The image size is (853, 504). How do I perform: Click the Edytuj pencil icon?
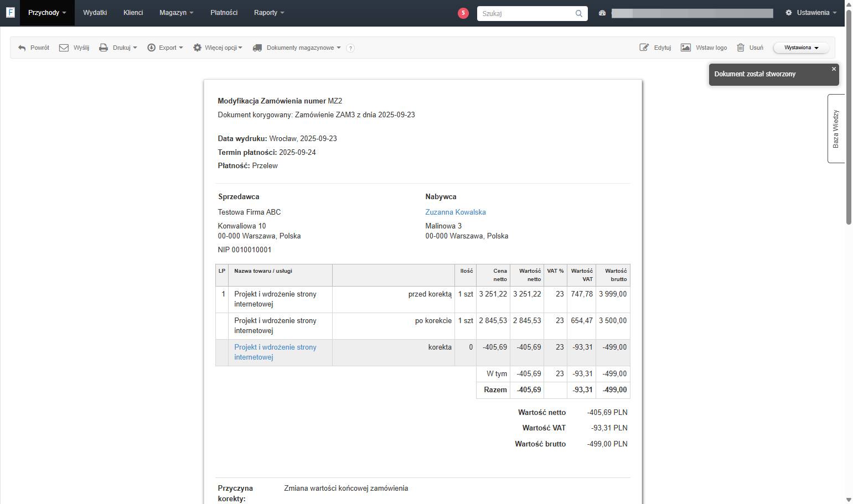click(644, 48)
